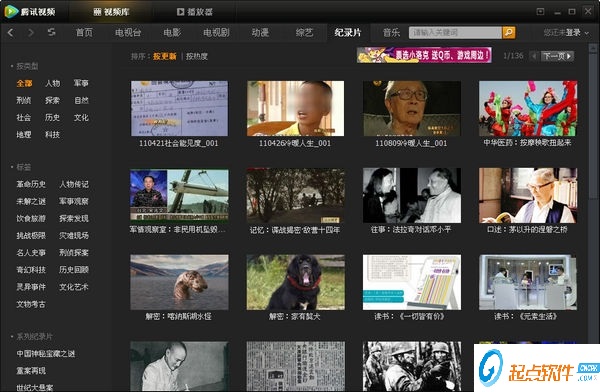Open the 军情观察室 video thumbnail

point(179,195)
